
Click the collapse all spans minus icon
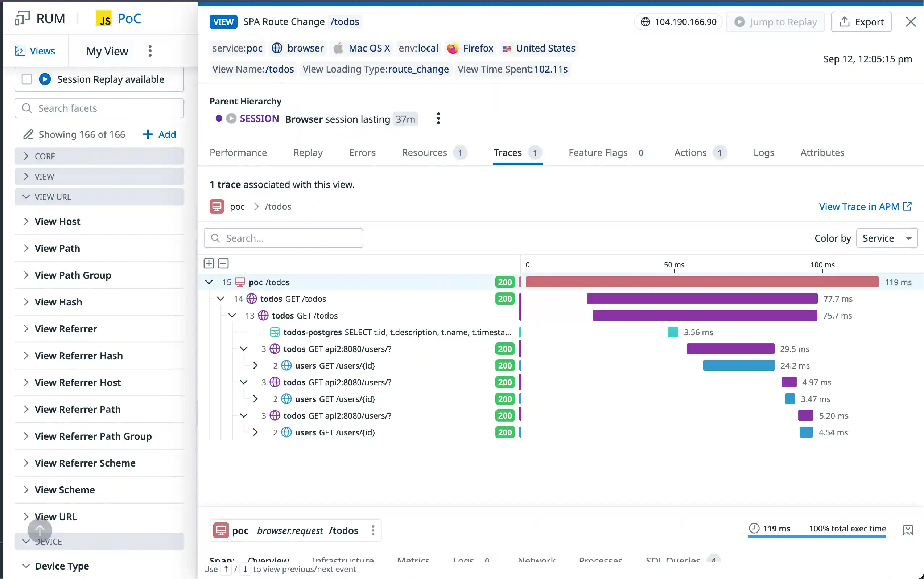pyautogui.click(x=223, y=263)
